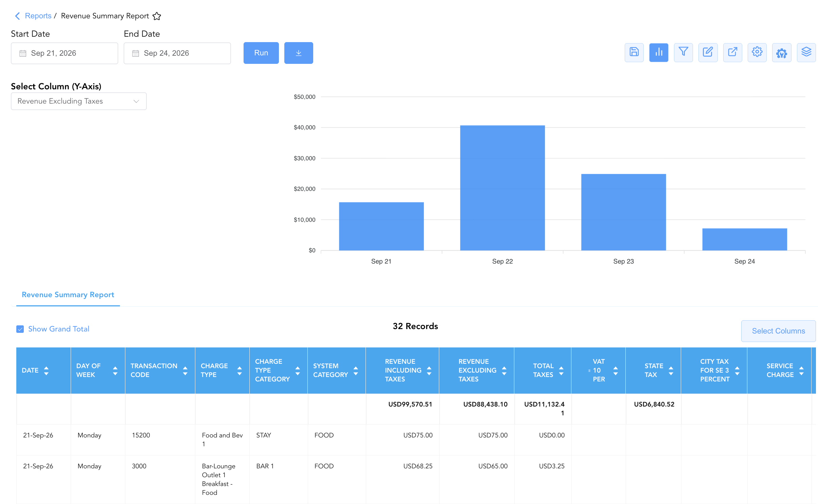Sort by SYSTEM CATEGORY column
Viewport: 818px width, 504px height.
(356, 371)
